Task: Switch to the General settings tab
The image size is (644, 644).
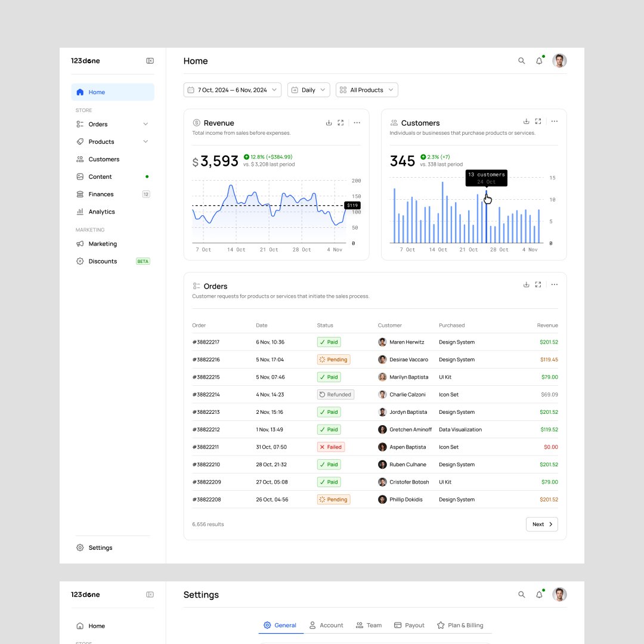Action: coord(280,625)
